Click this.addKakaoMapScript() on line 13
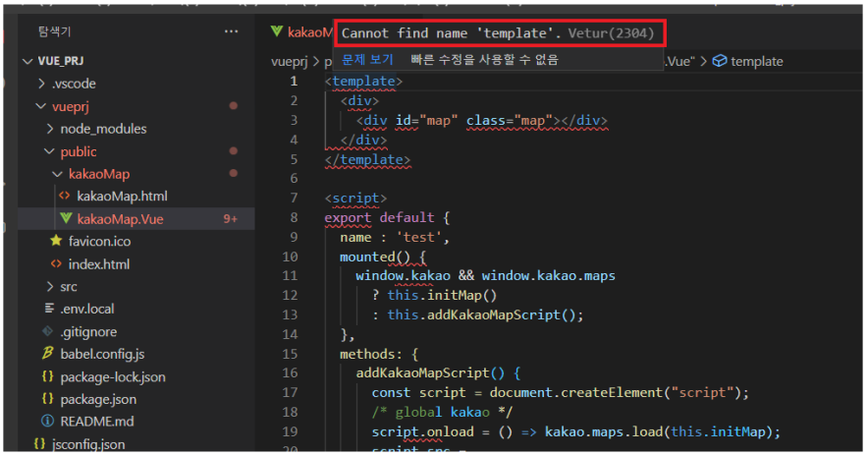 point(481,315)
